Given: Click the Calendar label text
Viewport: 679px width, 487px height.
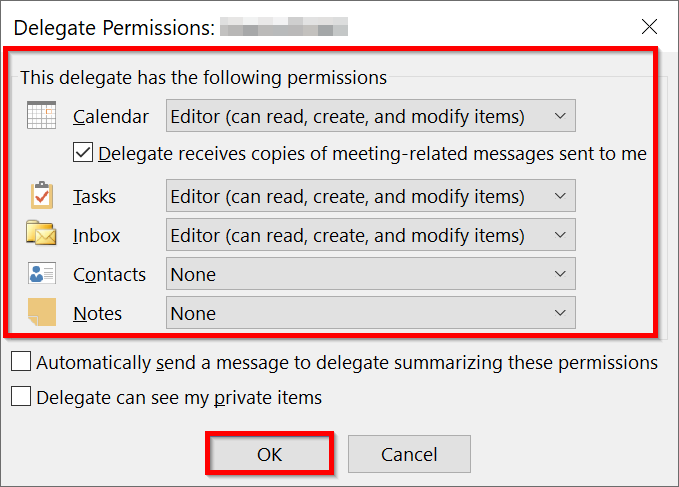Looking at the screenshot, I should [x=111, y=117].
